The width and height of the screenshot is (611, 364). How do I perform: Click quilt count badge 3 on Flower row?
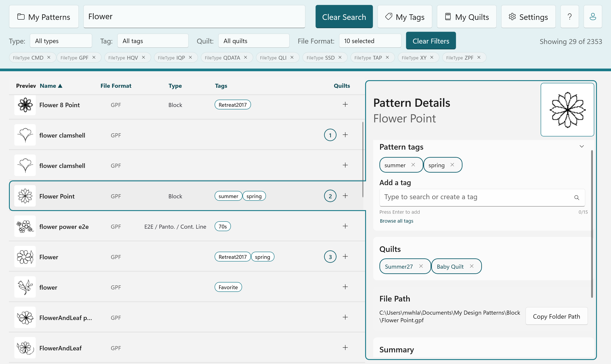point(330,257)
